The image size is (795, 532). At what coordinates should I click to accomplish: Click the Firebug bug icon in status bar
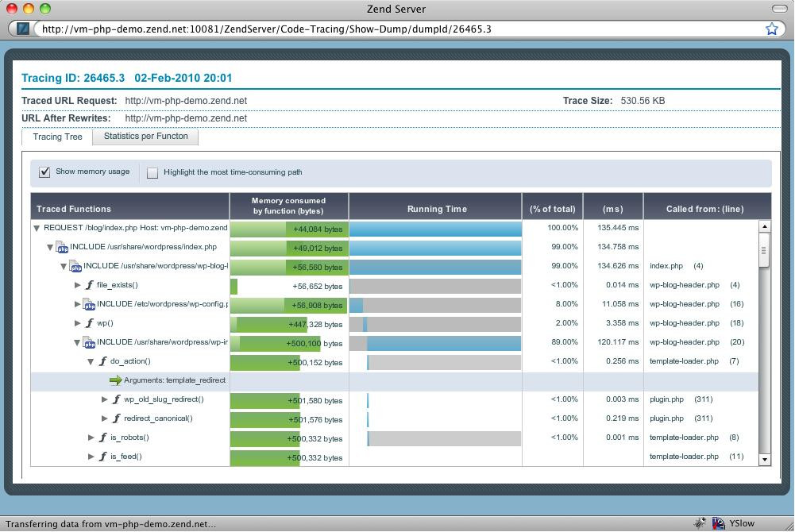(x=700, y=523)
